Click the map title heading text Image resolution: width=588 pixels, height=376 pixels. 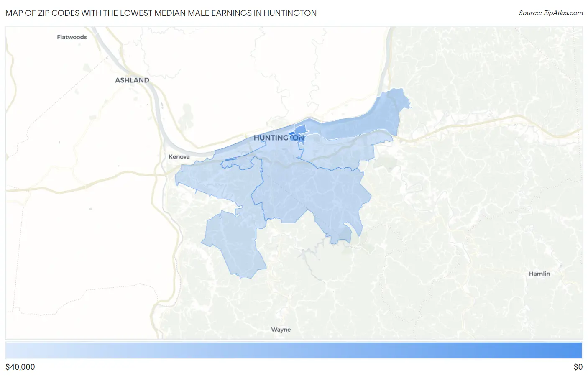161,13
